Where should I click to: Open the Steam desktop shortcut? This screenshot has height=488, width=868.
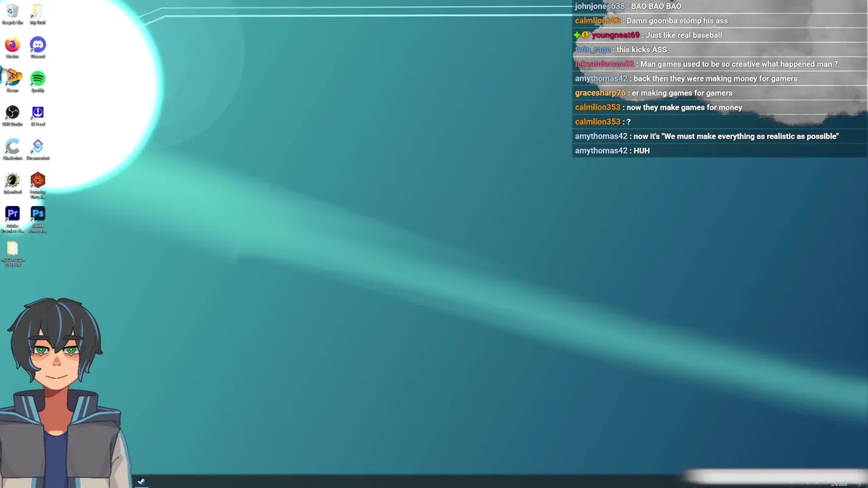pyautogui.click(x=12, y=81)
